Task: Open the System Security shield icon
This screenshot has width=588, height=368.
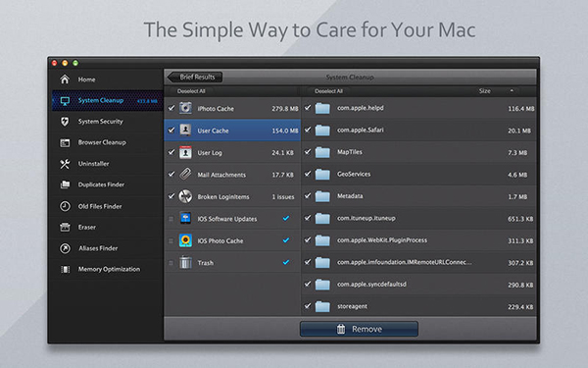Action: (65, 122)
